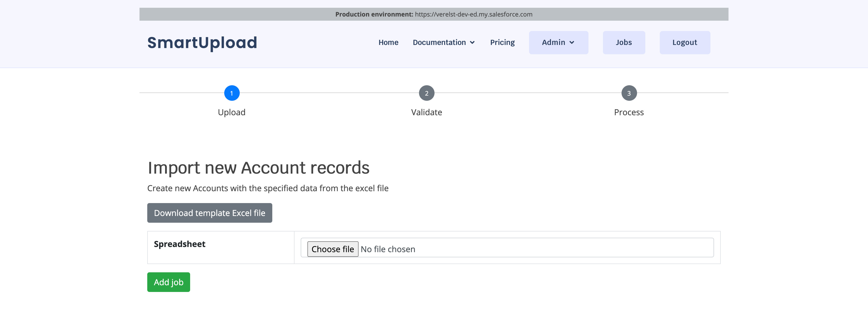868x309 pixels.
Task: Click the SmartUpload logo
Action: [x=202, y=43]
